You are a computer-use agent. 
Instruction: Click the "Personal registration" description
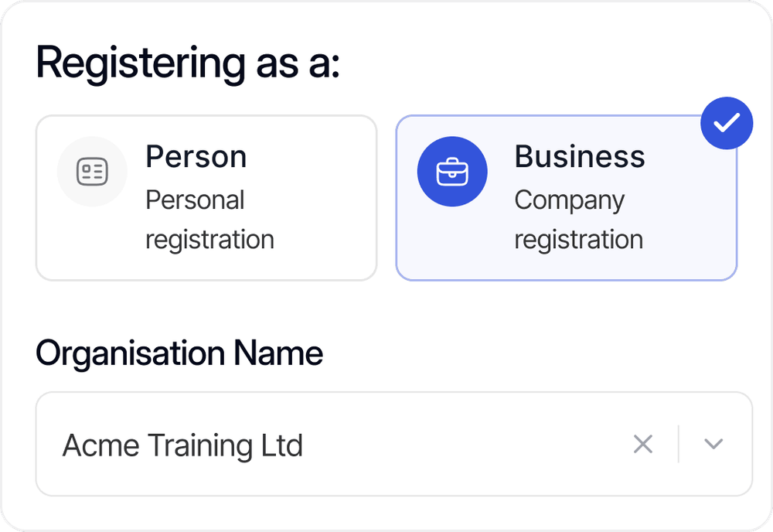(x=209, y=220)
